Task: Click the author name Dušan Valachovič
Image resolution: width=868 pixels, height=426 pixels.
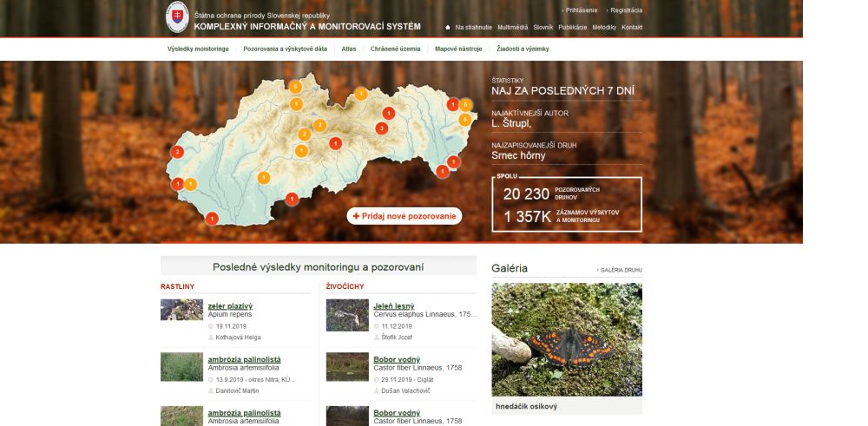Action: (405, 390)
